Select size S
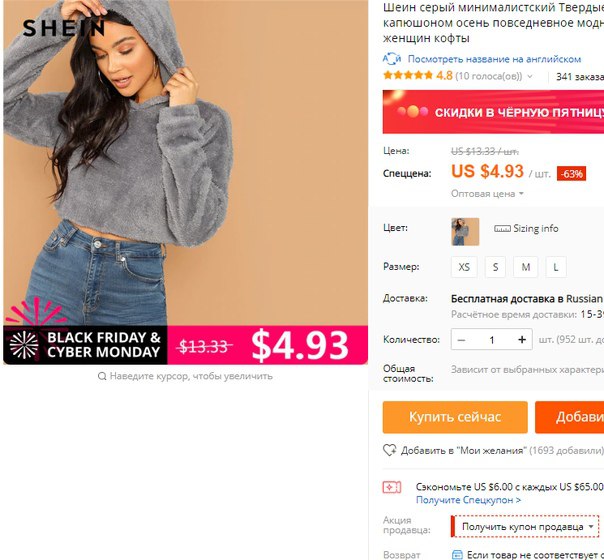The height and width of the screenshot is (560, 604). (495, 267)
